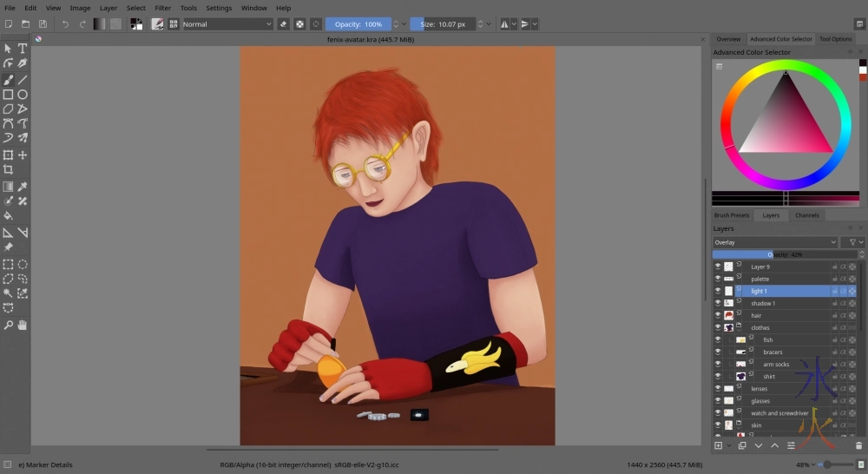Select the Pan hand tool
This screenshot has height=474, width=868.
23,325
